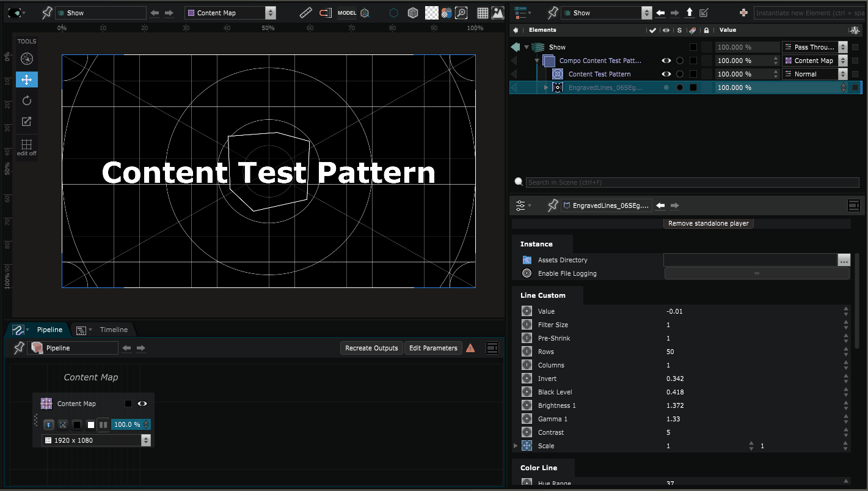Click the edit pencil icon in tree toolbar
The height and width of the screenshot is (491, 868).
tap(704, 13)
